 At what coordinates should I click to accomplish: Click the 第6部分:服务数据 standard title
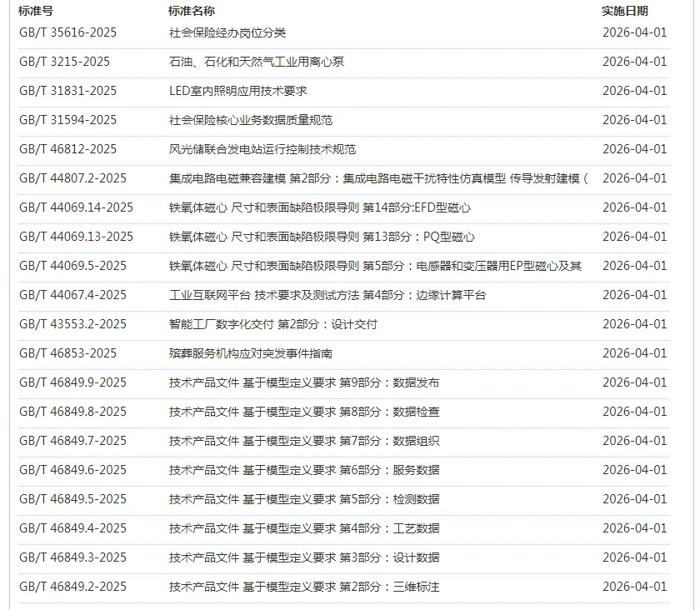[303, 470]
